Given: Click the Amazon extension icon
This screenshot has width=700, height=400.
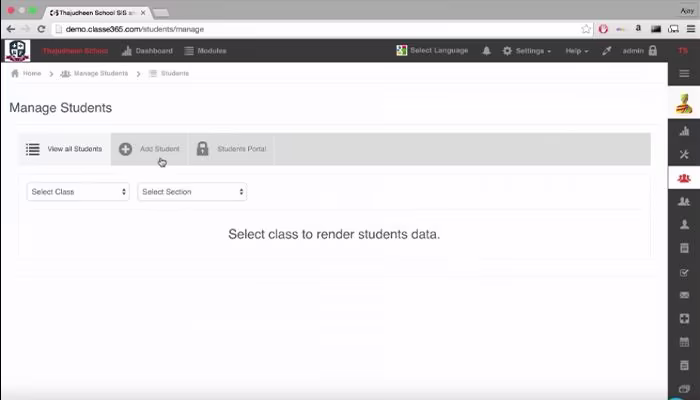Looking at the screenshot, I should 638,29.
